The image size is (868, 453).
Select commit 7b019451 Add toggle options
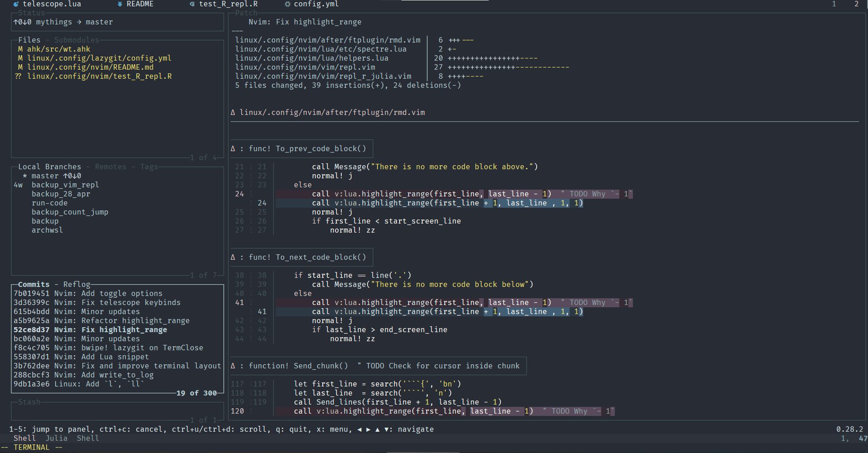[118, 293]
